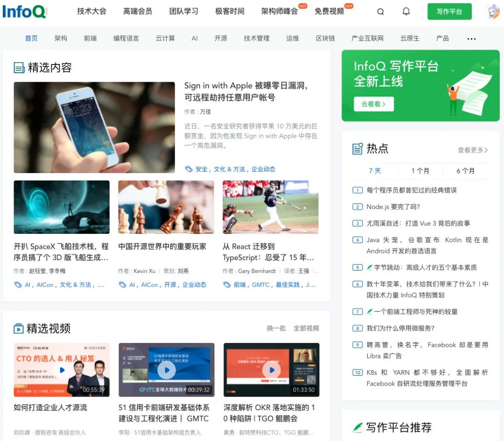Open 免费视频 in the top menu

(329, 11)
